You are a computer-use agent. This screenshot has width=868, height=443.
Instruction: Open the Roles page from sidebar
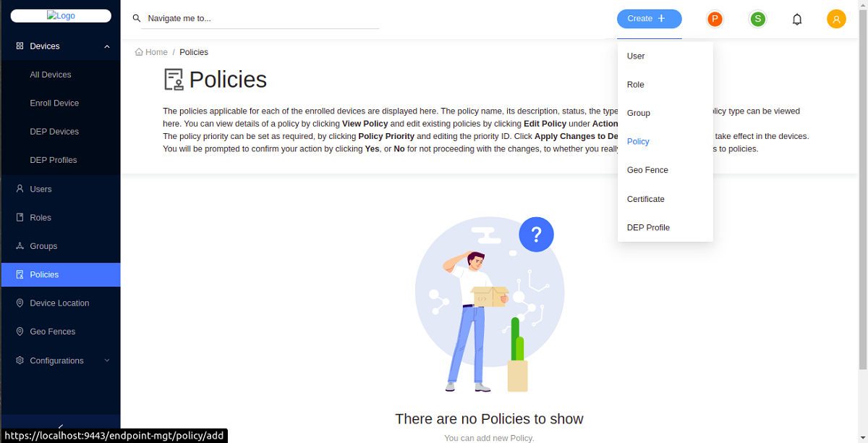point(41,218)
